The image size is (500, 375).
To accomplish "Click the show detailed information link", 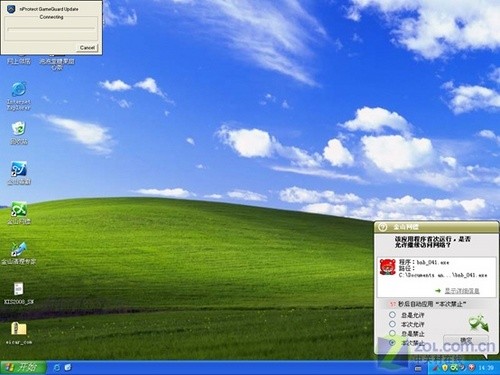I will coord(462,291).
